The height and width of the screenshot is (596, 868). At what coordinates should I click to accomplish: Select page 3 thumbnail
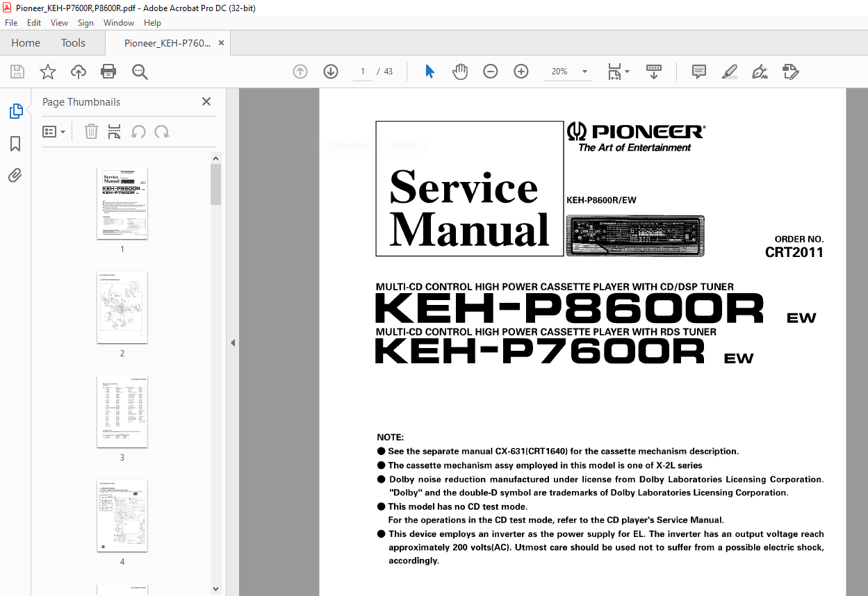click(x=122, y=412)
